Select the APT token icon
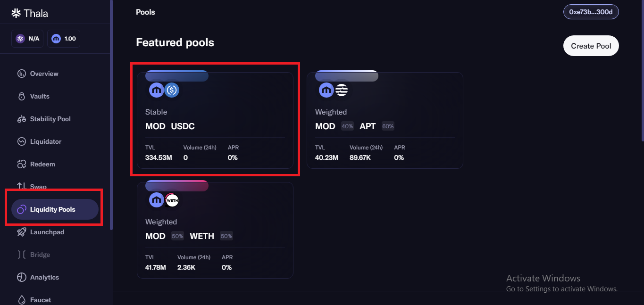This screenshot has width=644, height=305. coord(342,90)
